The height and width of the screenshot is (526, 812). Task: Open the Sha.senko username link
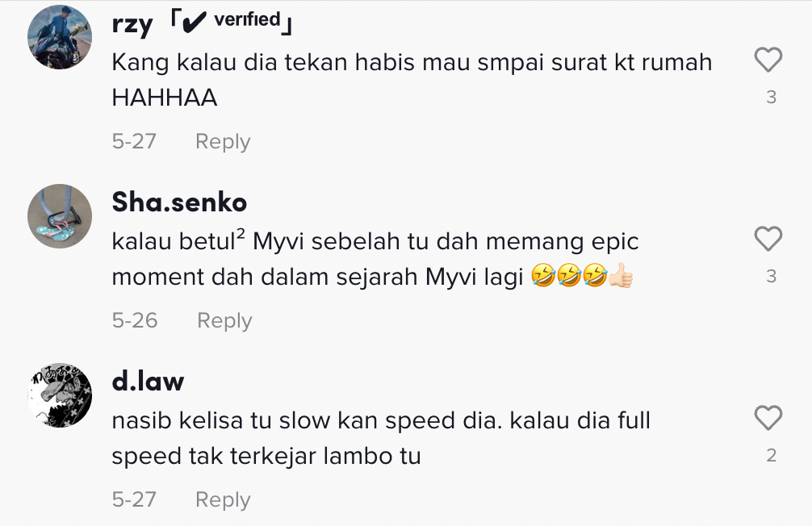click(179, 202)
